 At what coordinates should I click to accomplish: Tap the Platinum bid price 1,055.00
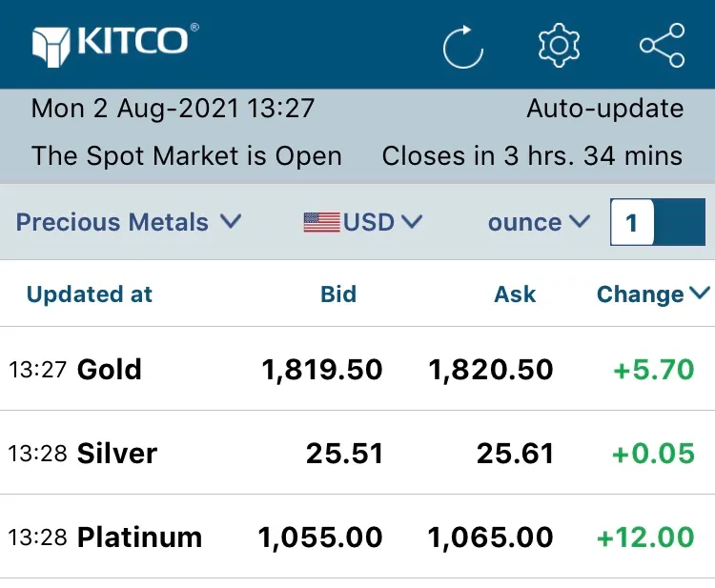[320, 537]
